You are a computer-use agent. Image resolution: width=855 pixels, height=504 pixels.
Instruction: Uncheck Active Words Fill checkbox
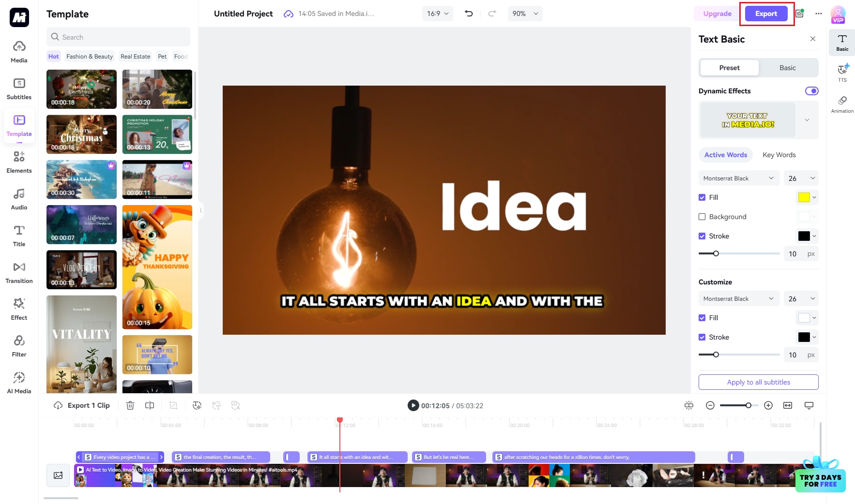(702, 197)
